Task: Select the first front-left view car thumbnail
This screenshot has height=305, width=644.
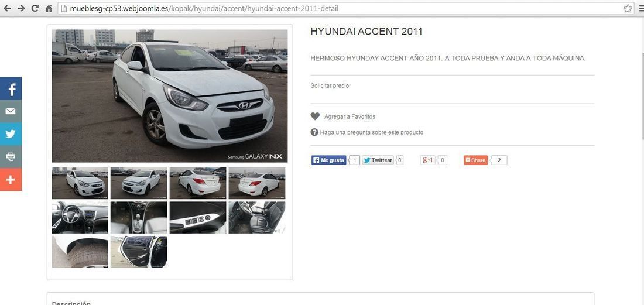Action: pos(80,183)
